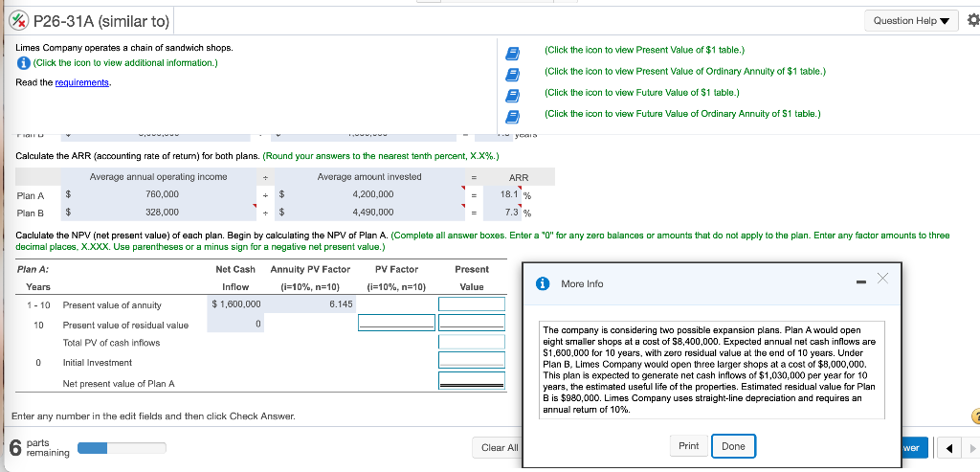Click the P26-31A (similar to) title
The image size is (980, 472).
101,21
